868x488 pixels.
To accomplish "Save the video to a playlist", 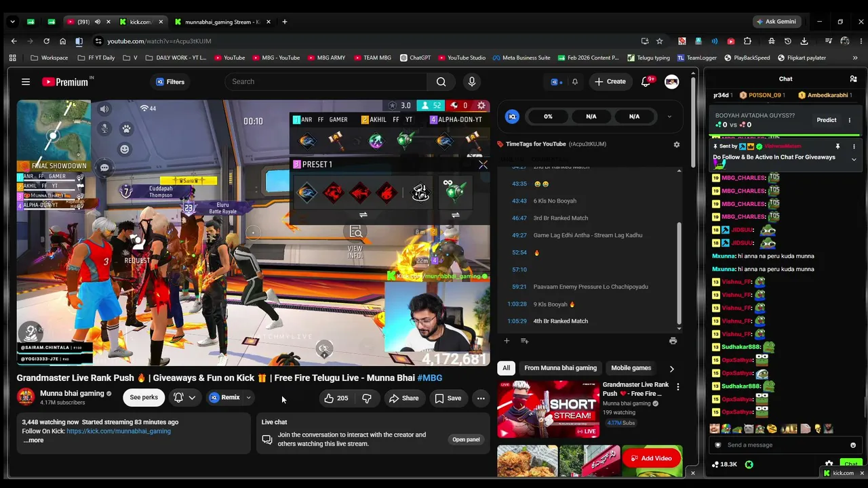I will point(448,399).
